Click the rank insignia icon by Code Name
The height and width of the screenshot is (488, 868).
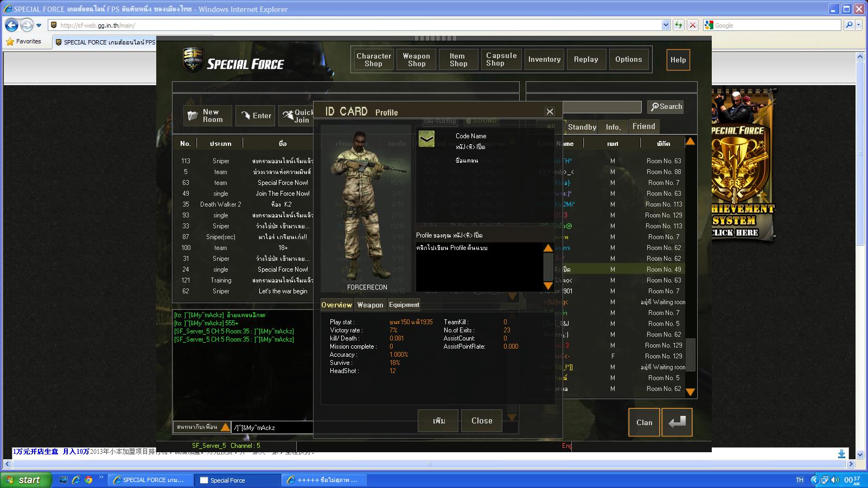point(427,139)
